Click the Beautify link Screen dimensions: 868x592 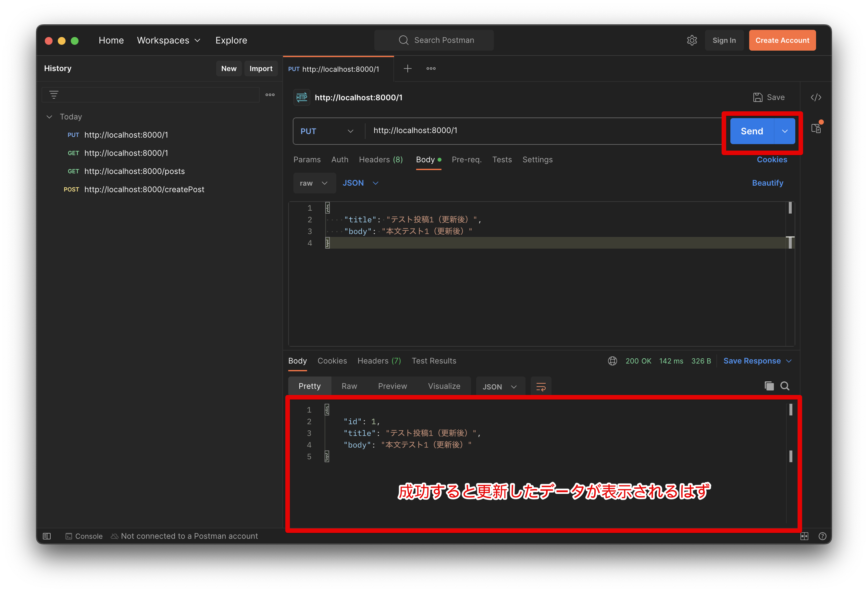point(767,183)
